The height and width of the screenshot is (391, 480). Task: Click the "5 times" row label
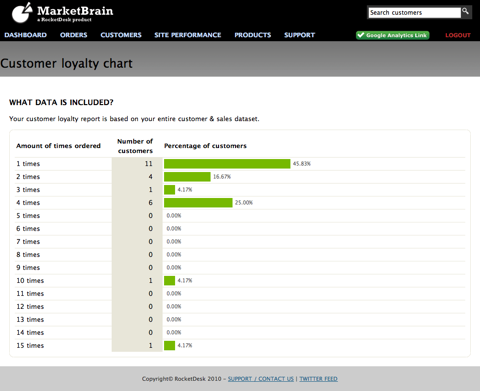pyautogui.click(x=28, y=216)
